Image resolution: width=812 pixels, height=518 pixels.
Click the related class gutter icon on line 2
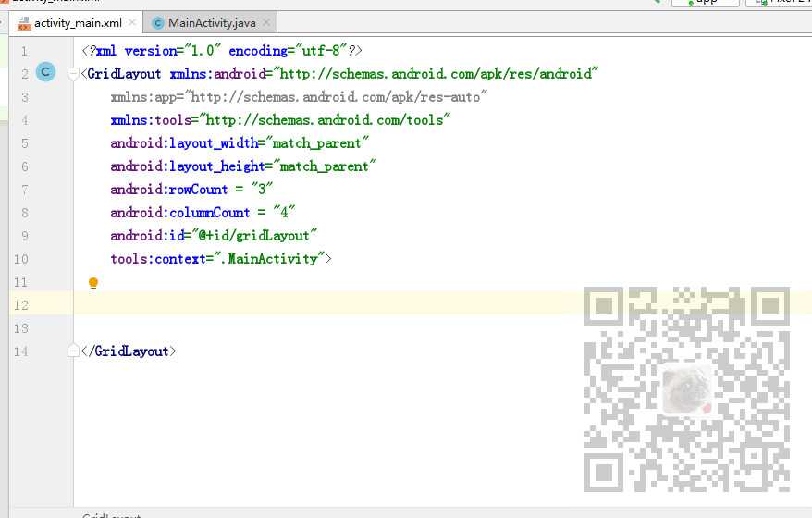45,72
